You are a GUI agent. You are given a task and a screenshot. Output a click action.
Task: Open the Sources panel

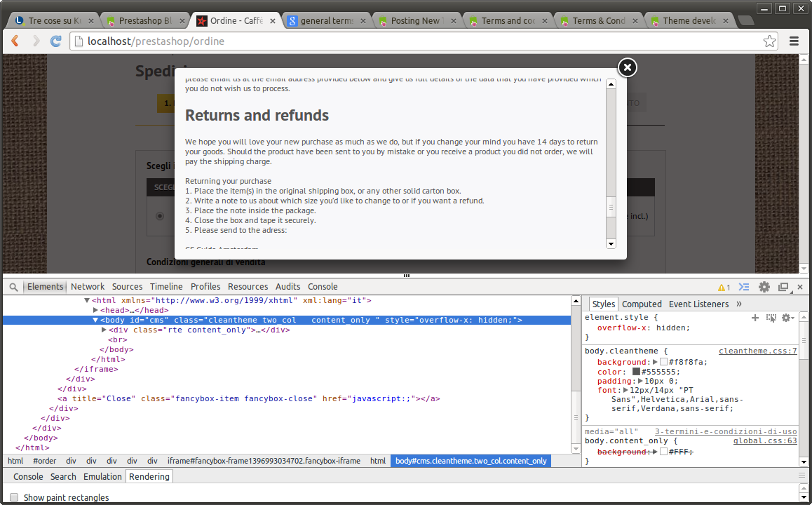128,286
